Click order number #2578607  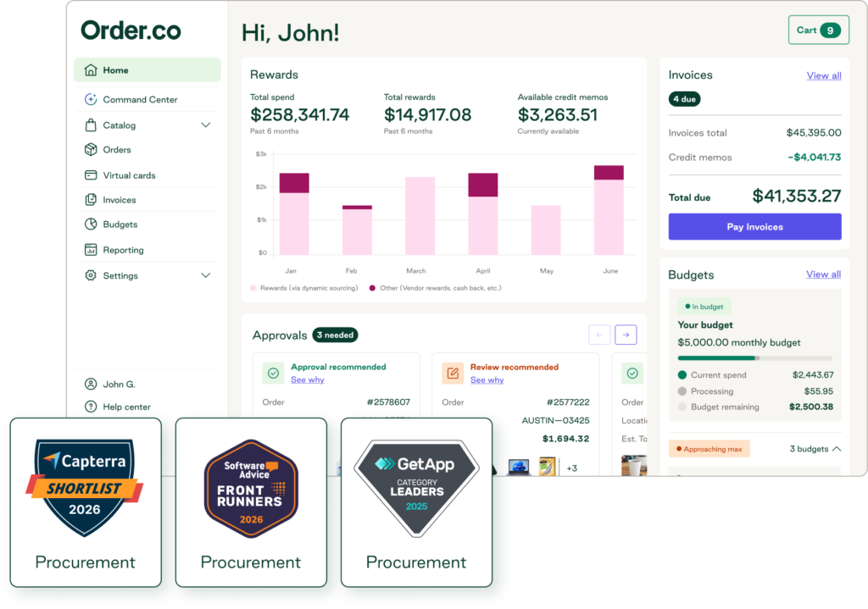click(x=388, y=402)
